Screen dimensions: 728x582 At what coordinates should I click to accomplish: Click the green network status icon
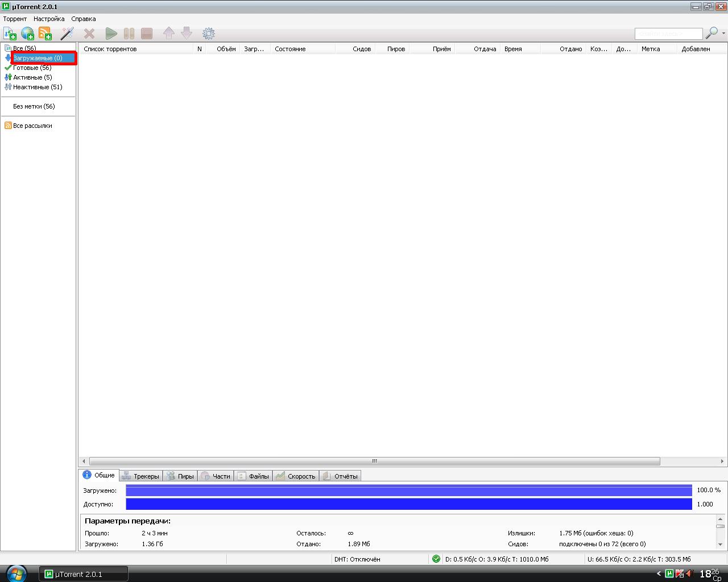coord(436,559)
